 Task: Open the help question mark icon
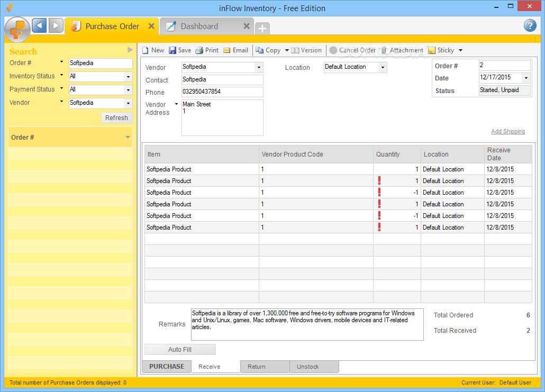(x=530, y=25)
